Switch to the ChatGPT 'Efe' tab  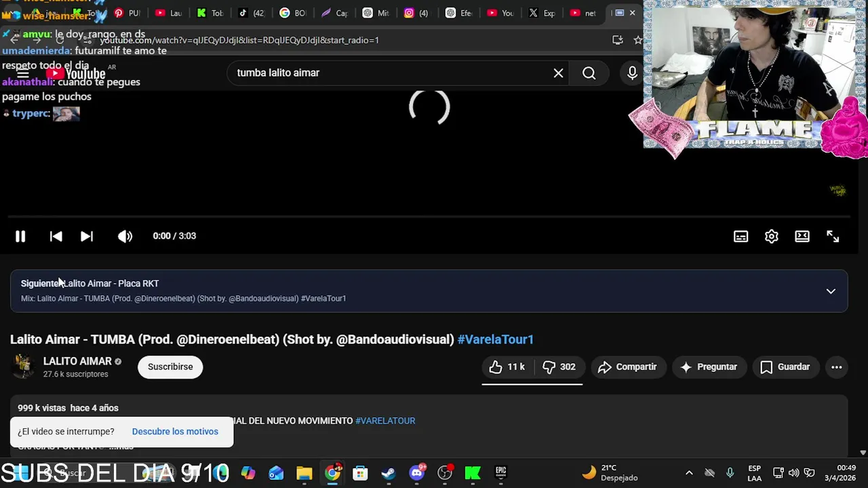point(458,13)
